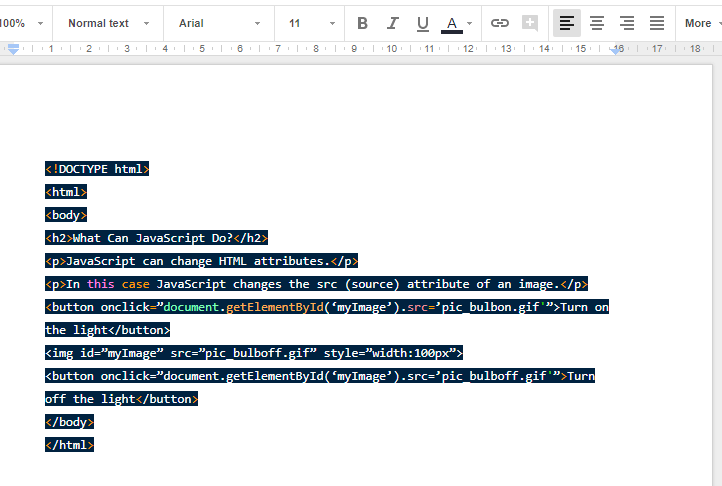Click the right indent marker on ruler
The width and height of the screenshot is (722, 486).
pyautogui.click(x=615, y=50)
